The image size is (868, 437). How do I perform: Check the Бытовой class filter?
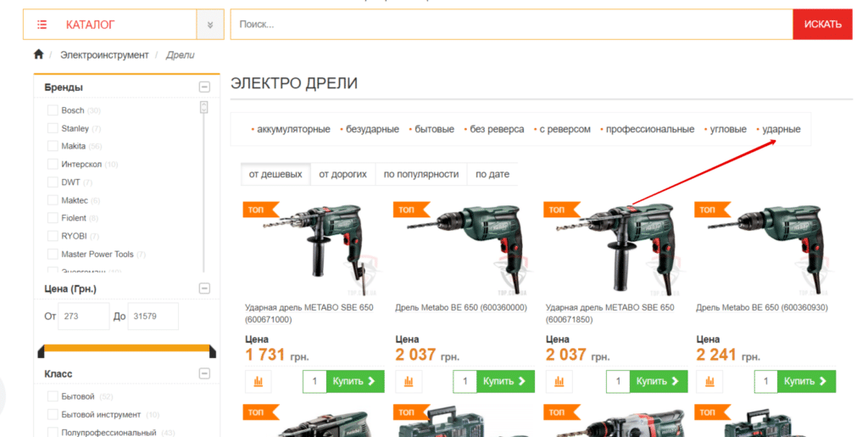tap(53, 396)
